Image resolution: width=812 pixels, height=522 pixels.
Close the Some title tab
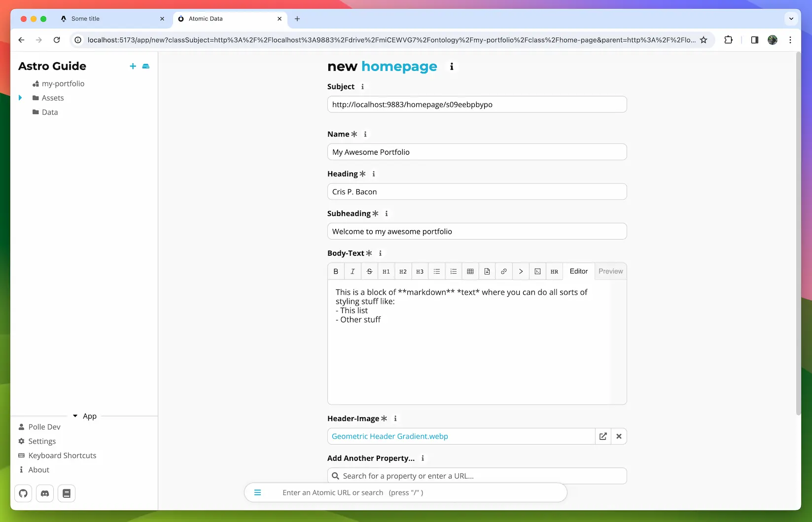pyautogui.click(x=162, y=19)
